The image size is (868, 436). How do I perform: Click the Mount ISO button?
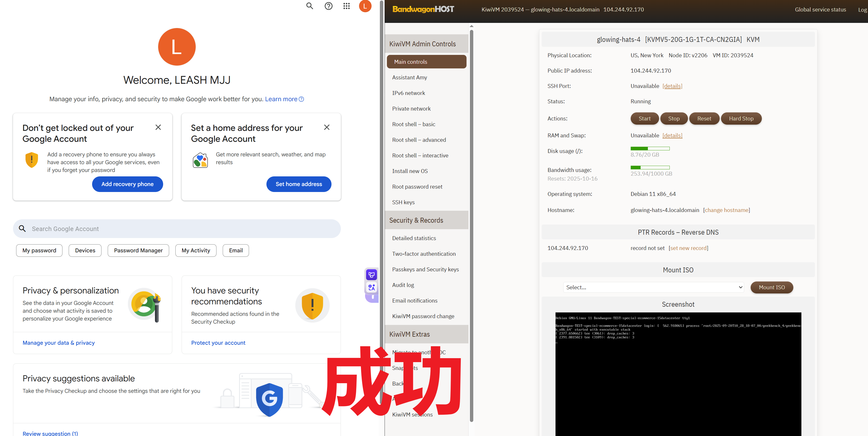click(772, 287)
